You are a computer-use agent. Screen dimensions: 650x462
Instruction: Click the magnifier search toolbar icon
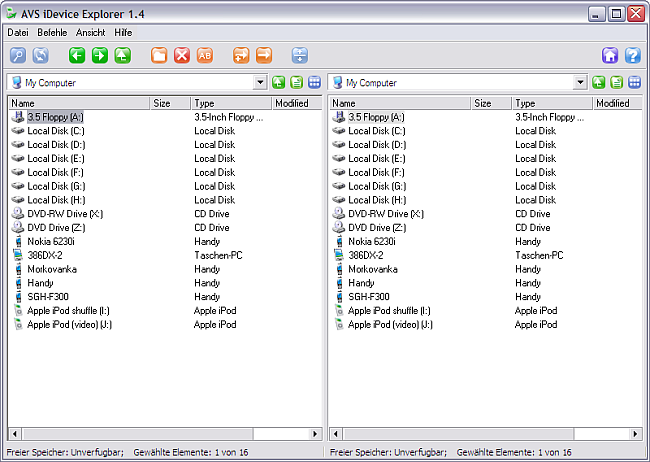pyautogui.click(x=18, y=55)
